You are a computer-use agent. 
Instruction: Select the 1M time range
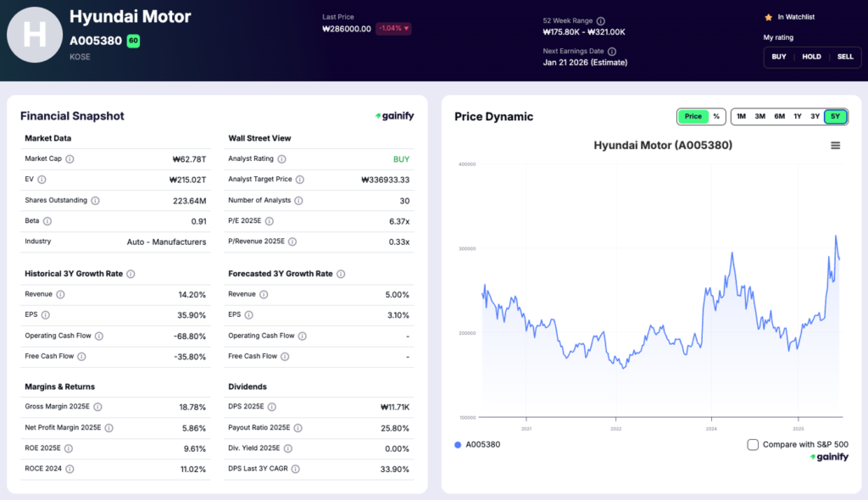click(x=741, y=116)
